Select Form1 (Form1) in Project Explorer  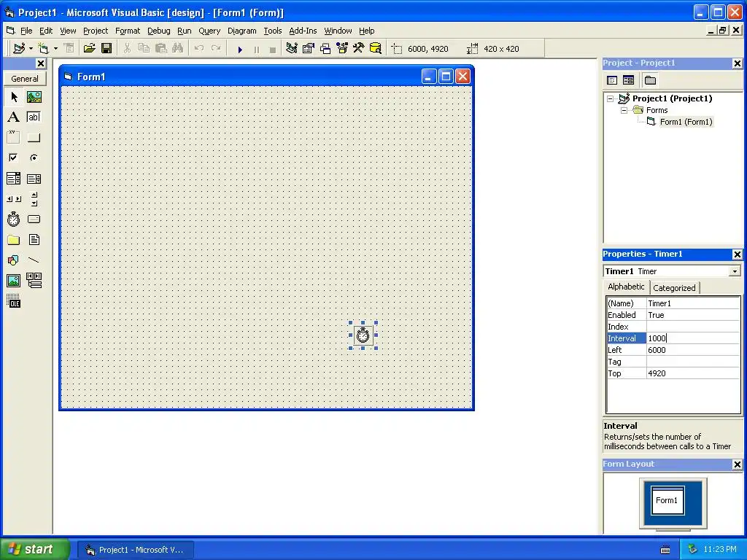pyautogui.click(x=686, y=122)
